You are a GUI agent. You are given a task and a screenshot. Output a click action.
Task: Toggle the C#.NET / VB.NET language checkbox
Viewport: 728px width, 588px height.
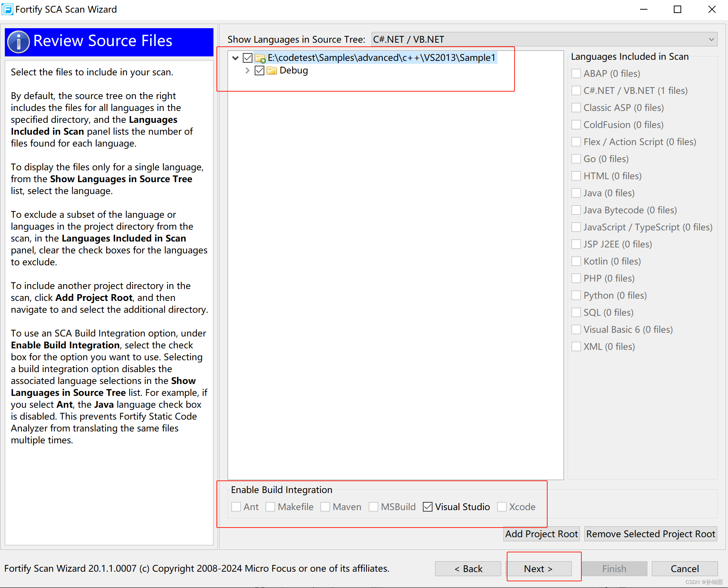click(x=576, y=91)
